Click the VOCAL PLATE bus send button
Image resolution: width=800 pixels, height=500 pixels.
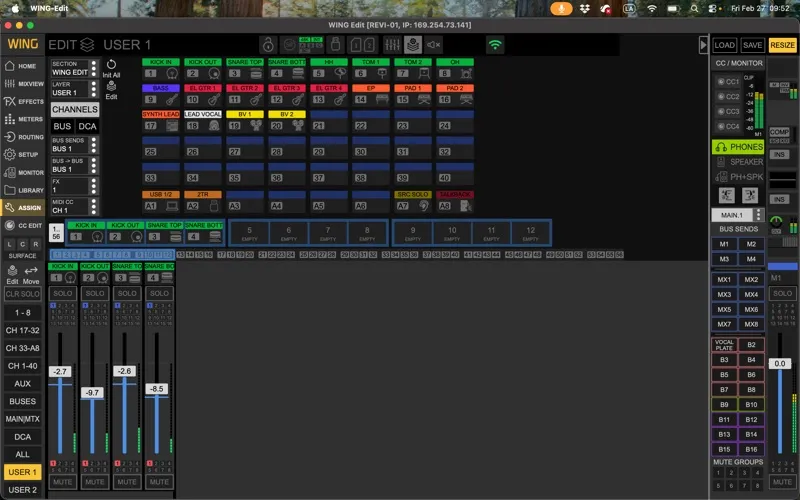click(724, 345)
